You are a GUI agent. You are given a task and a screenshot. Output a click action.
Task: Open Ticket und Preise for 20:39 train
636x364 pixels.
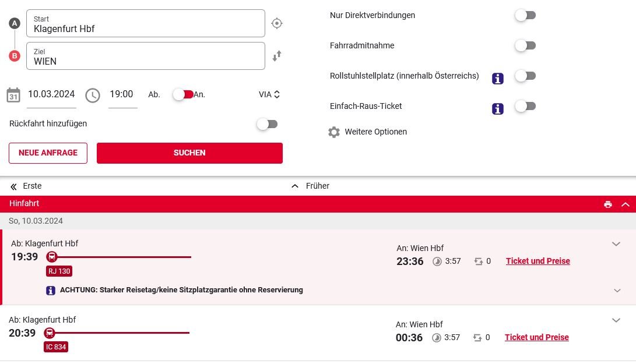pos(537,337)
